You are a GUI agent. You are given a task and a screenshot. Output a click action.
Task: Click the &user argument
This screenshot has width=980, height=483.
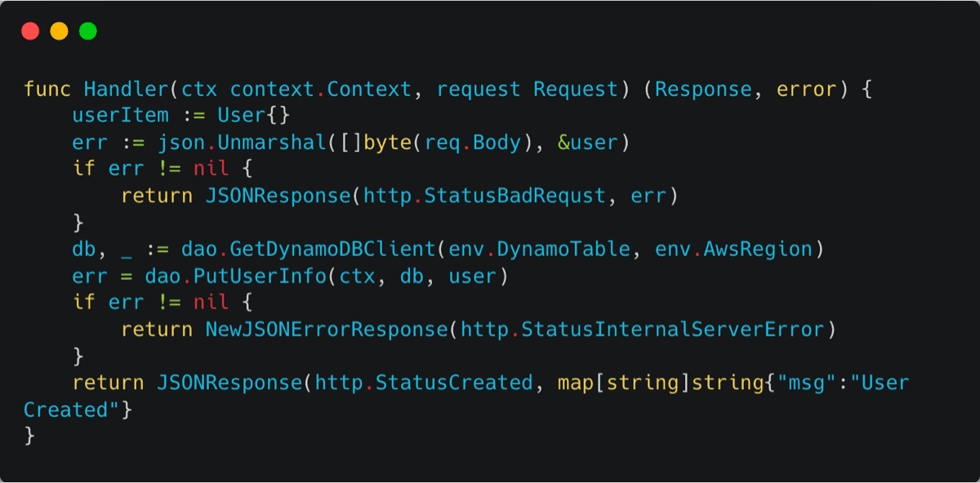point(589,143)
